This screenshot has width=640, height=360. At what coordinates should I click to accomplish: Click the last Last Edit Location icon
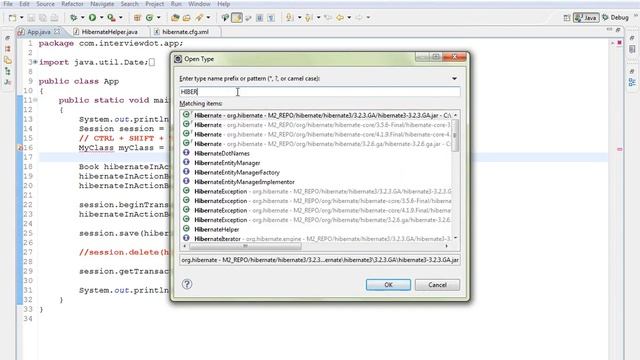click(x=328, y=18)
